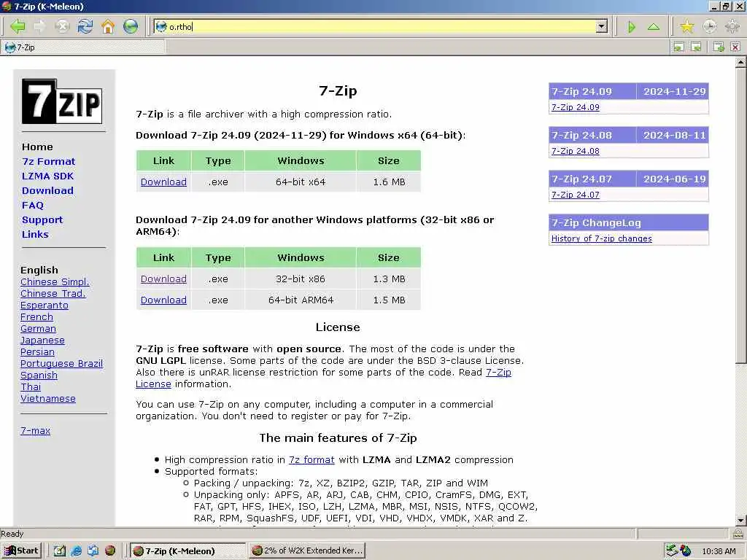
Task: Go back with the green arrow
Action: tap(18, 27)
